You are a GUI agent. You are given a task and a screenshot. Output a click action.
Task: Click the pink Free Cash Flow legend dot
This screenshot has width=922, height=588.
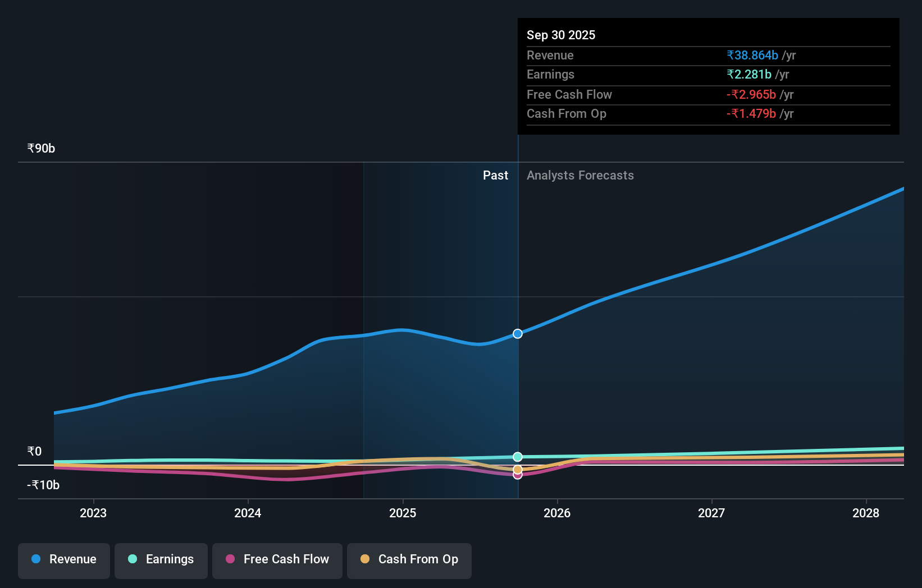pyautogui.click(x=230, y=559)
